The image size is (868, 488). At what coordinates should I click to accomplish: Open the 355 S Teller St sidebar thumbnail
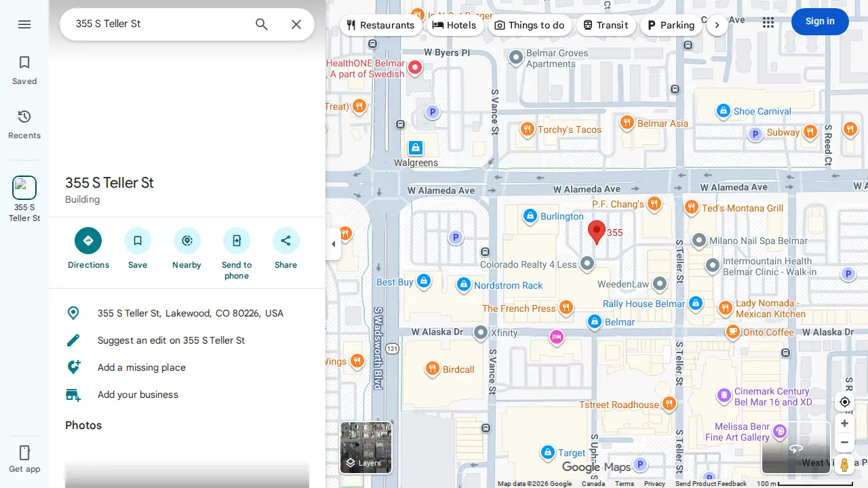[24, 199]
